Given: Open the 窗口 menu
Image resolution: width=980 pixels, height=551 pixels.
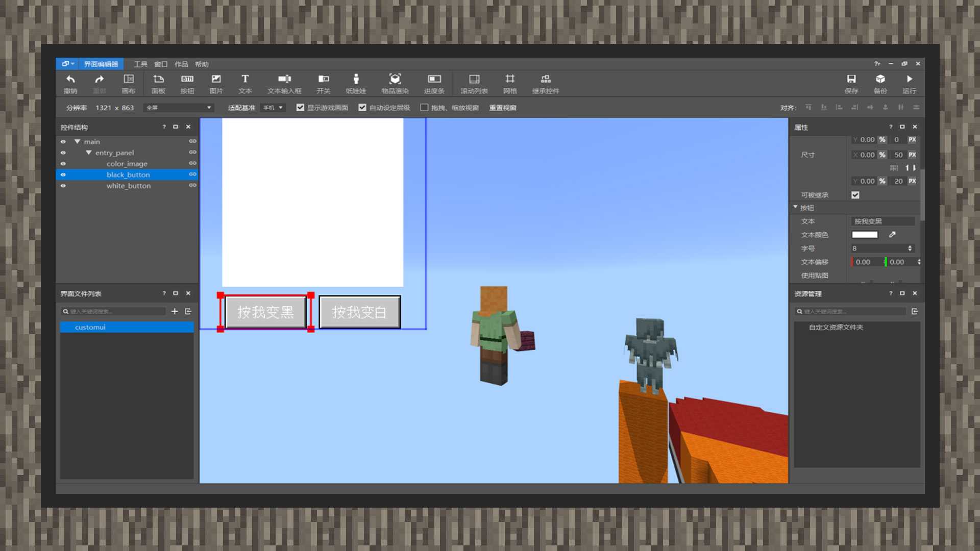Looking at the screenshot, I should (x=161, y=64).
